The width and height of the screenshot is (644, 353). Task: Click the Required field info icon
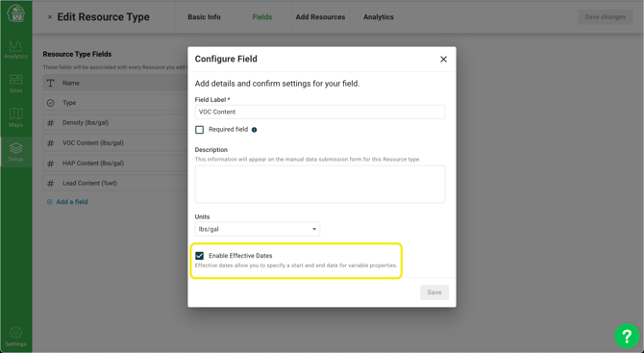tap(254, 130)
